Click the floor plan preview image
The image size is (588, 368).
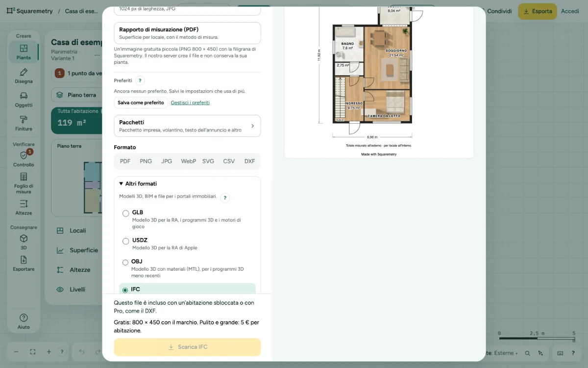tap(379, 82)
